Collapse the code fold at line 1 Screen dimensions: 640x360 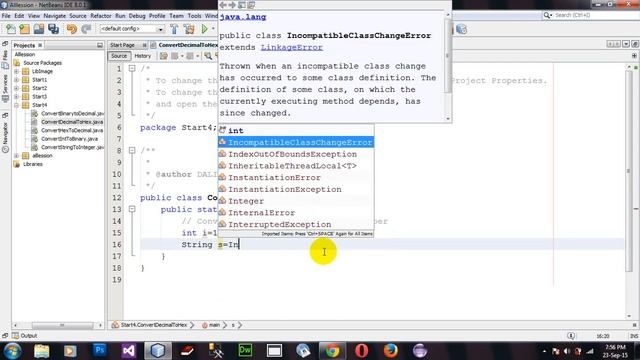[132, 69]
